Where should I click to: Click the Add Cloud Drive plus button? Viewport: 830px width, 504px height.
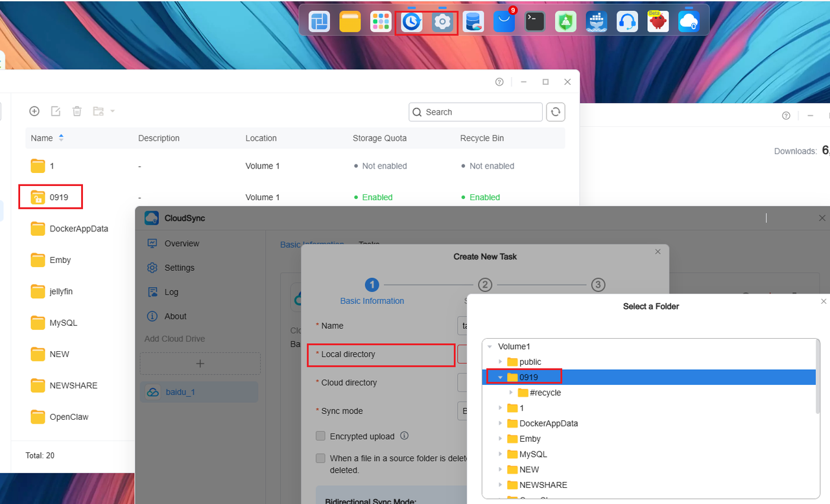click(200, 363)
